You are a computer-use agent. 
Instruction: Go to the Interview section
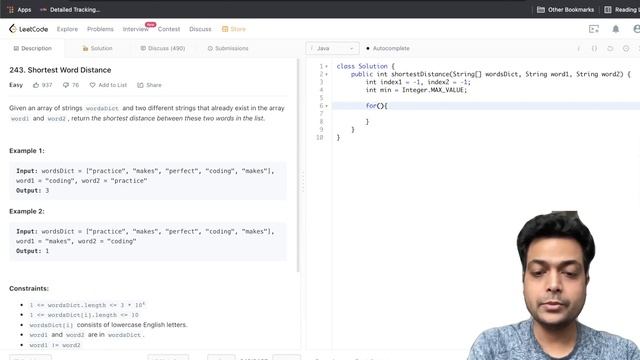pyautogui.click(x=136, y=29)
